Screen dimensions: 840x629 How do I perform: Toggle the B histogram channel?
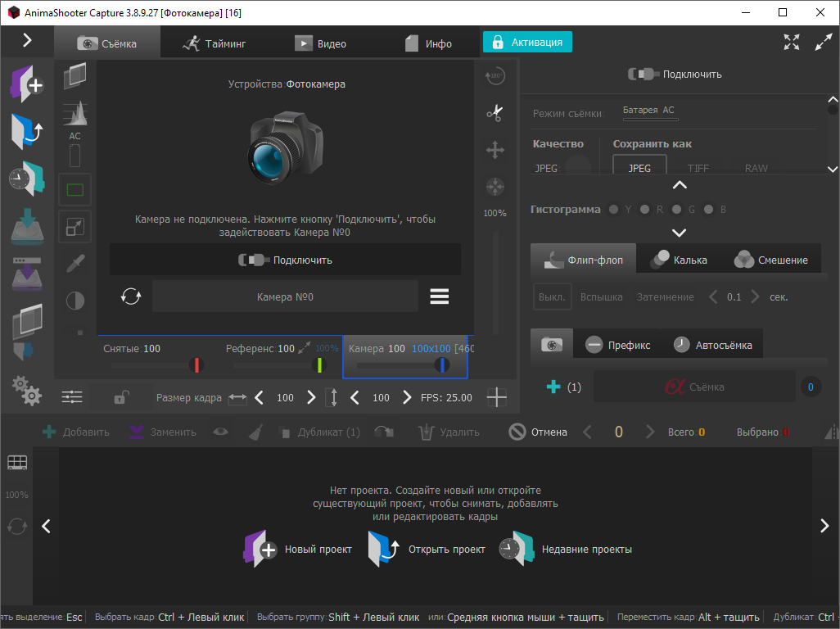[x=708, y=210]
